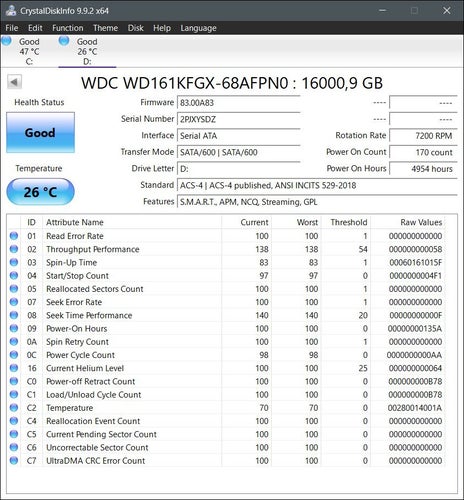
Task: Click the previous disk arrow button
Action: [14, 82]
